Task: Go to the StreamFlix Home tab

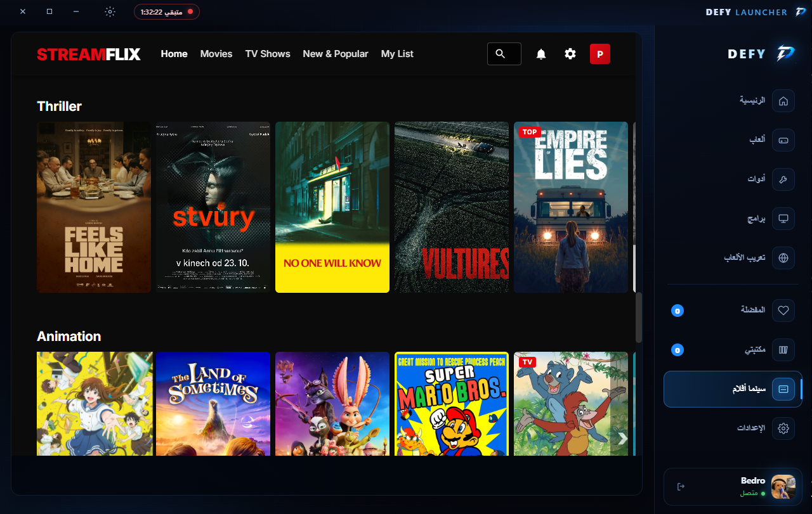Action: click(174, 54)
